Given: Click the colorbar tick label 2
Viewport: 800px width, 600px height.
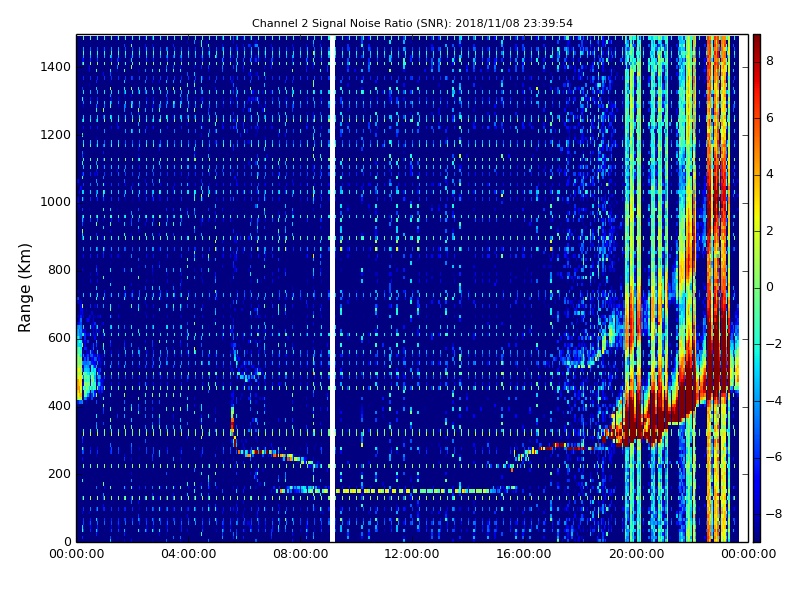Looking at the screenshot, I should (770, 231).
